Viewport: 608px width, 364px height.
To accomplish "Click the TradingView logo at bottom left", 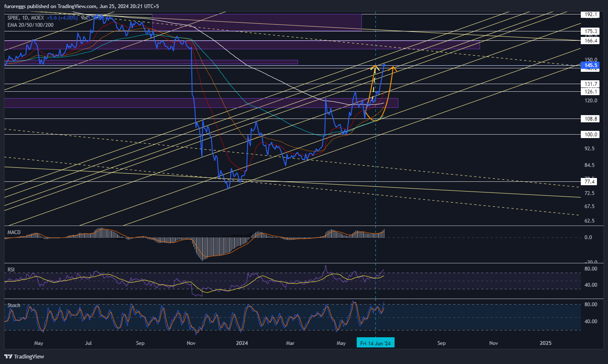I will pos(24,356).
